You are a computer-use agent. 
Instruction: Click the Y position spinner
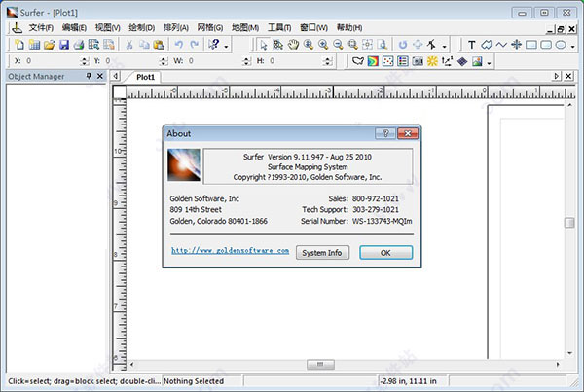coord(164,61)
